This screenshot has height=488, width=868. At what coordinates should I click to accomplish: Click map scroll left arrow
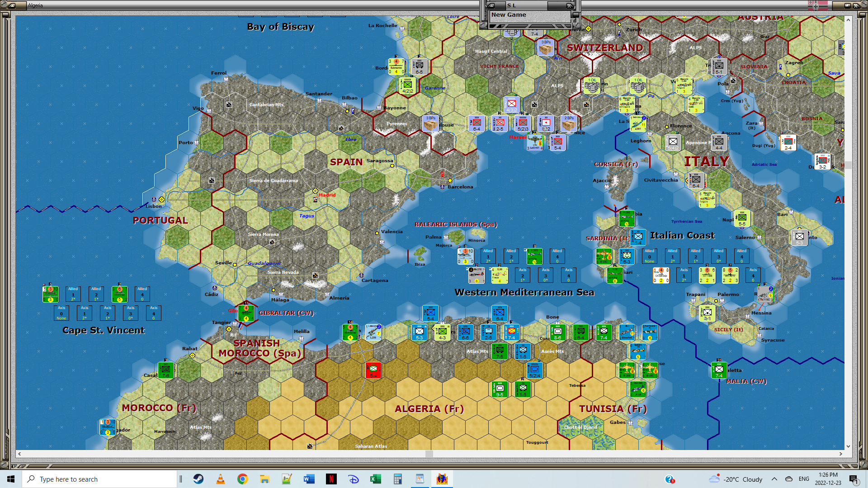[x=19, y=454]
